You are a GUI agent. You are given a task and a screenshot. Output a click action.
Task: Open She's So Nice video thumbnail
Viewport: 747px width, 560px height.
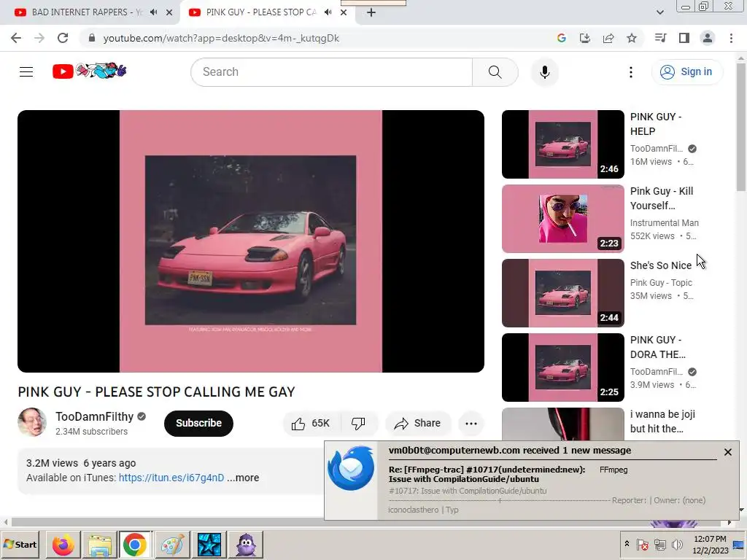562,293
